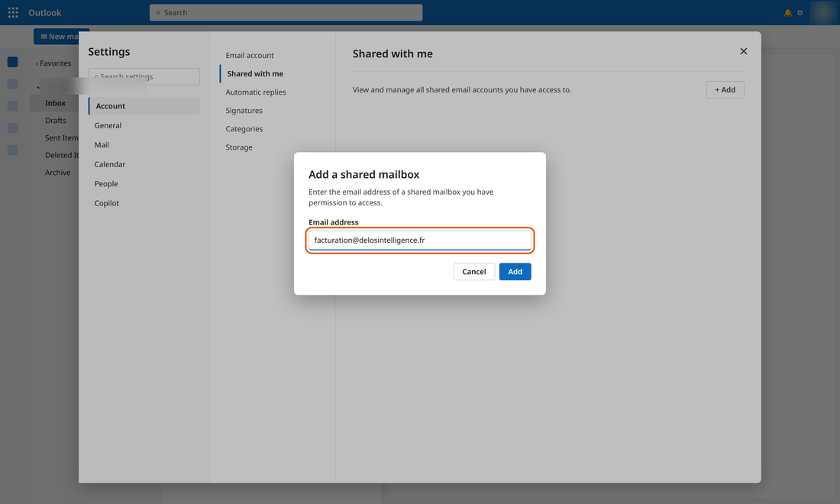Click the New mail button
840x504 pixels.
click(x=57, y=37)
